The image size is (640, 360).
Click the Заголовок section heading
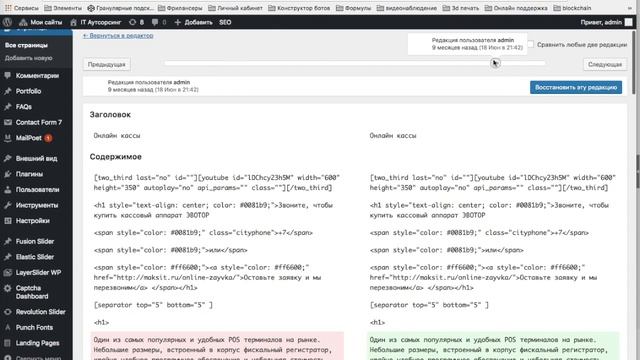(110, 115)
